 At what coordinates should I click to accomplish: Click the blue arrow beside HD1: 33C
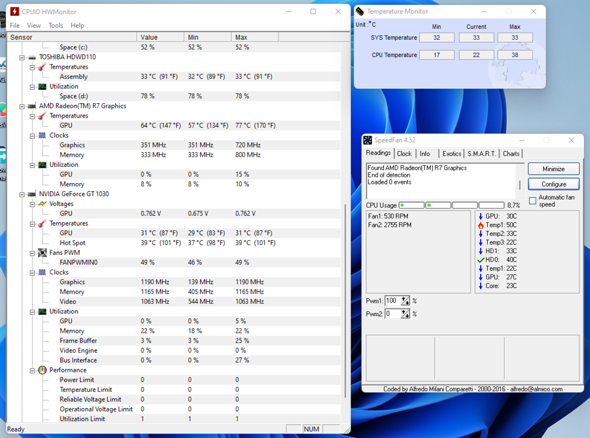[x=481, y=251]
